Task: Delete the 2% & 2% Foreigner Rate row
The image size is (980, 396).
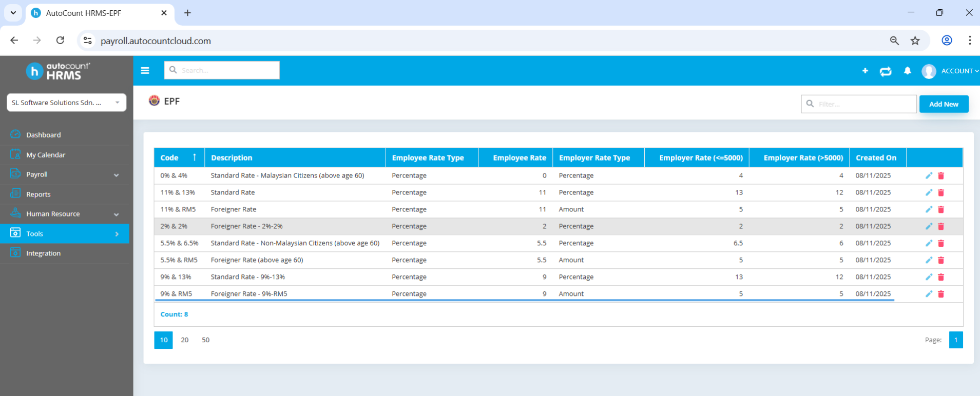Action: [941, 226]
